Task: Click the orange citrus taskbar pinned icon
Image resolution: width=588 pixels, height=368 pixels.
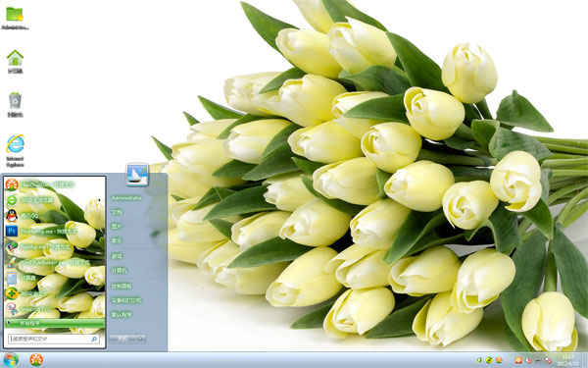Action: [36, 360]
